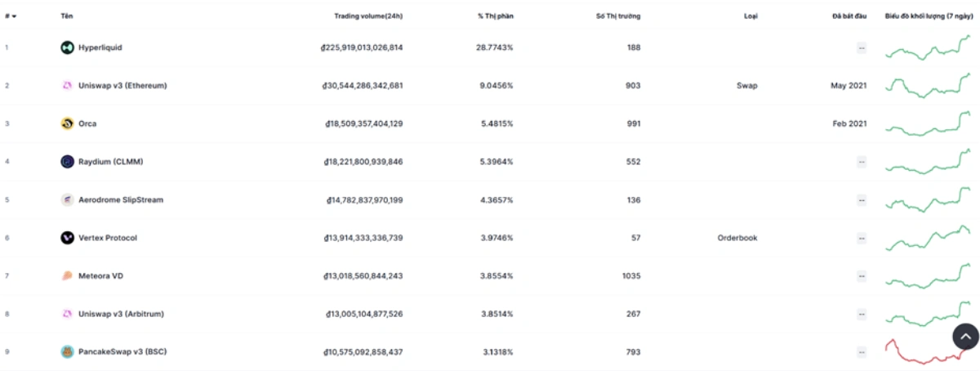This screenshot has width=980, height=371.
Task: Click the Hyperliquid exchange logo icon
Action: pos(67,47)
